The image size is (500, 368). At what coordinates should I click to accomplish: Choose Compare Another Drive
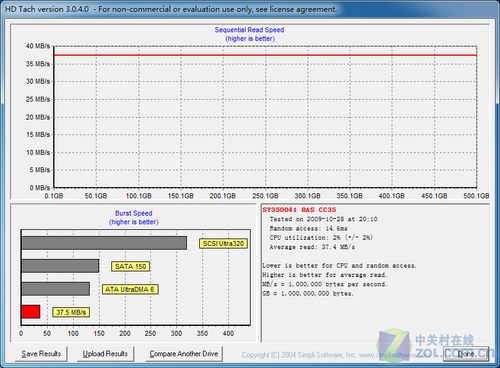click(184, 354)
